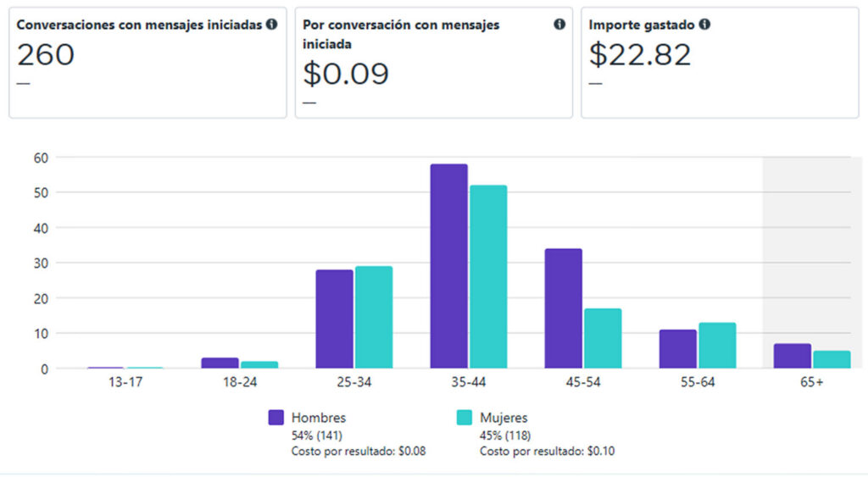Click the purple Hombres bar for 65+
This screenshot has height=477, width=868.
792,356
